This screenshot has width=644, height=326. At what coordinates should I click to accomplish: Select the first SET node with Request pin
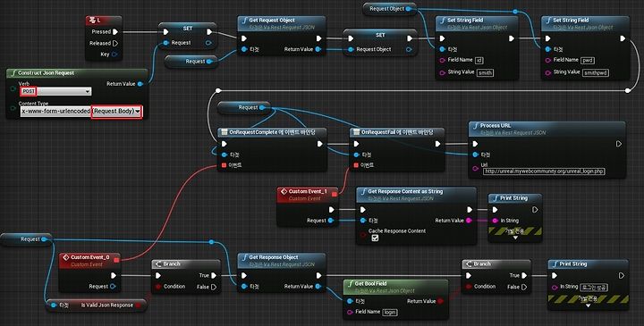click(188, 36)
